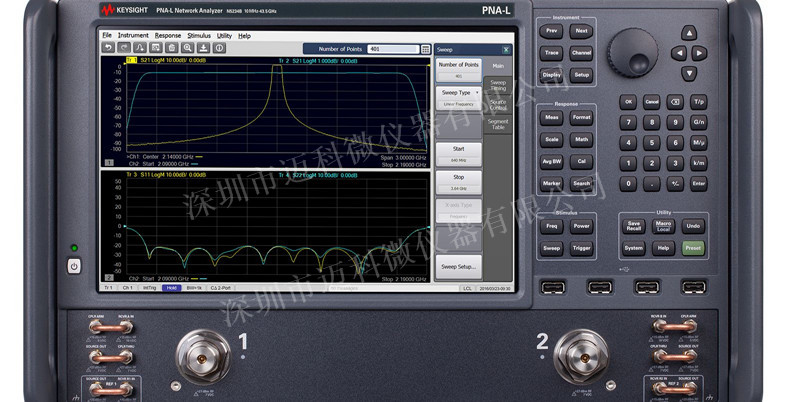This screenshot has width=800, height=402.
Task: Tap the Math hardkey
Action: pos(581,139)
